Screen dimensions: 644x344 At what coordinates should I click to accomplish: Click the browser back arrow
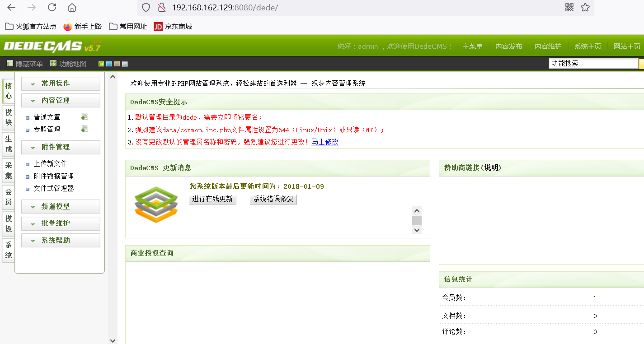pos(11,7)
